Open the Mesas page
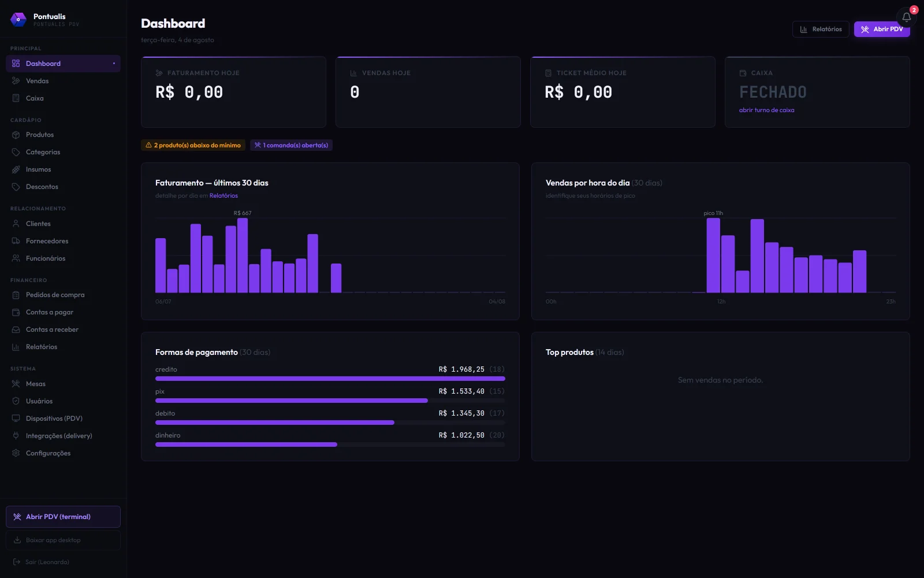The height and width of the screenshot is (578, 924). (x=63, y=384)
